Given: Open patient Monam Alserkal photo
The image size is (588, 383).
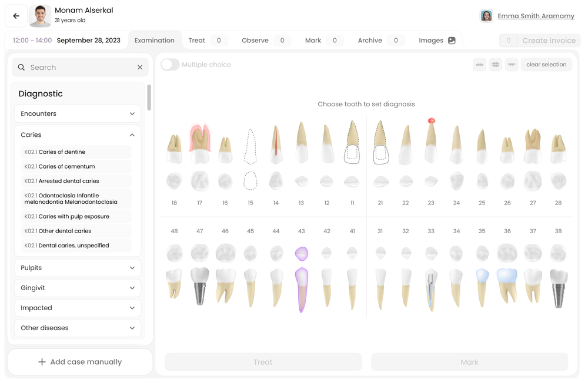Looking at the screenshot, I should (x=40, y=16).
